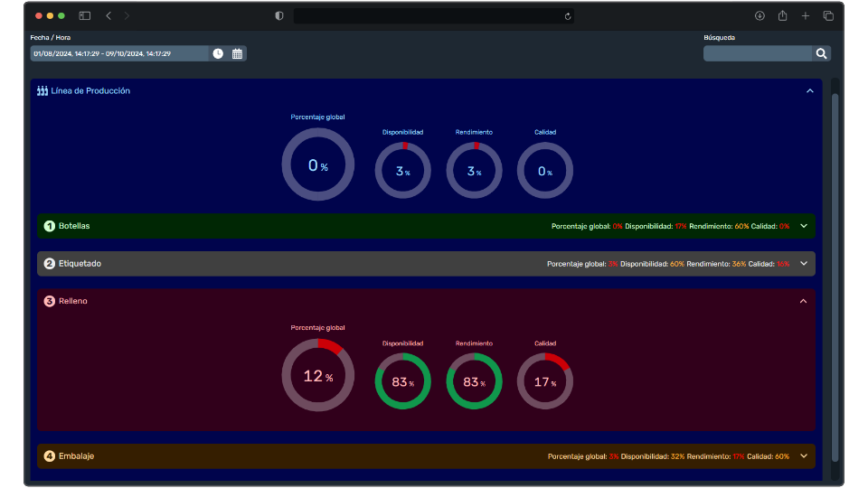The height and width of the screenshot is (488, 868).
Task: Collapse the Línea de Producción panel
Action: click(810, 91)
